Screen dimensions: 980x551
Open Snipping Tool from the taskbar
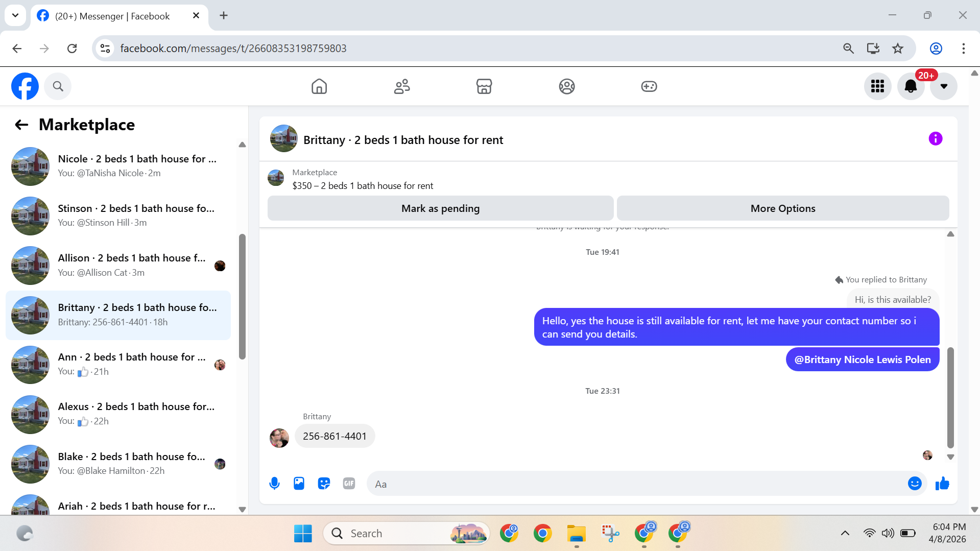[610, 533]
